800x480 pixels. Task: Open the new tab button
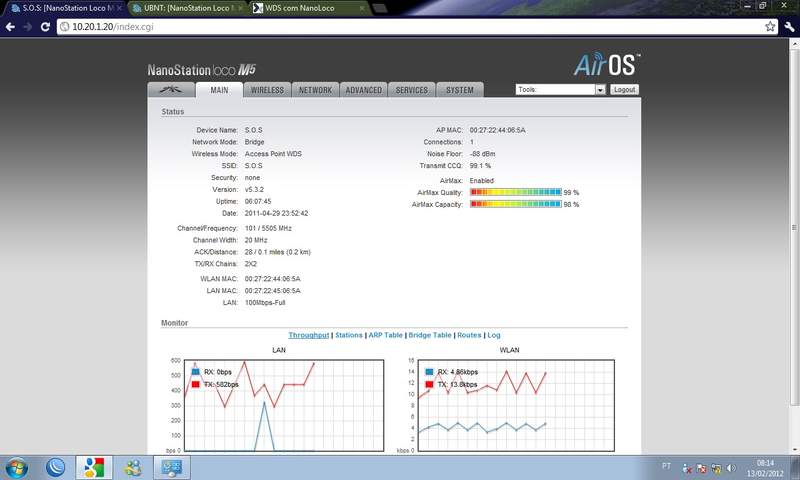click(x=380, y=8)
